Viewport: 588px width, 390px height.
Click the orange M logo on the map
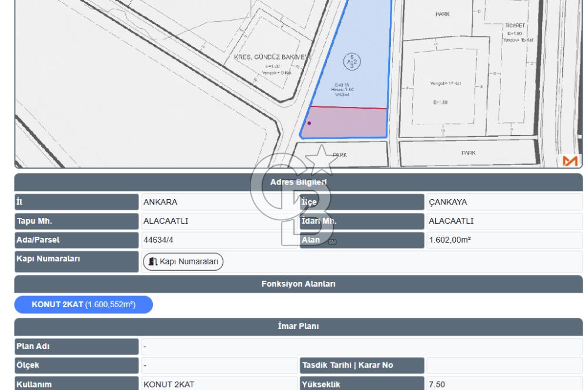(570, 161)
